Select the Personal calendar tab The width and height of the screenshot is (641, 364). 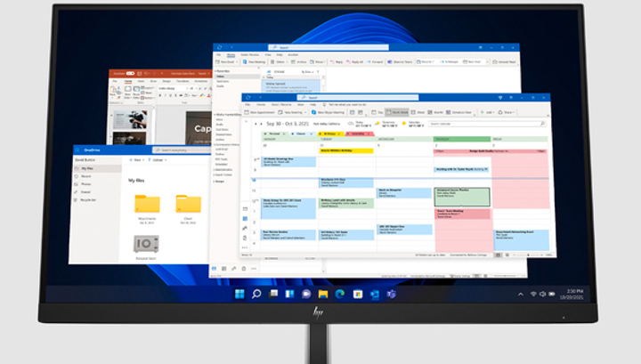coord(274,134)
